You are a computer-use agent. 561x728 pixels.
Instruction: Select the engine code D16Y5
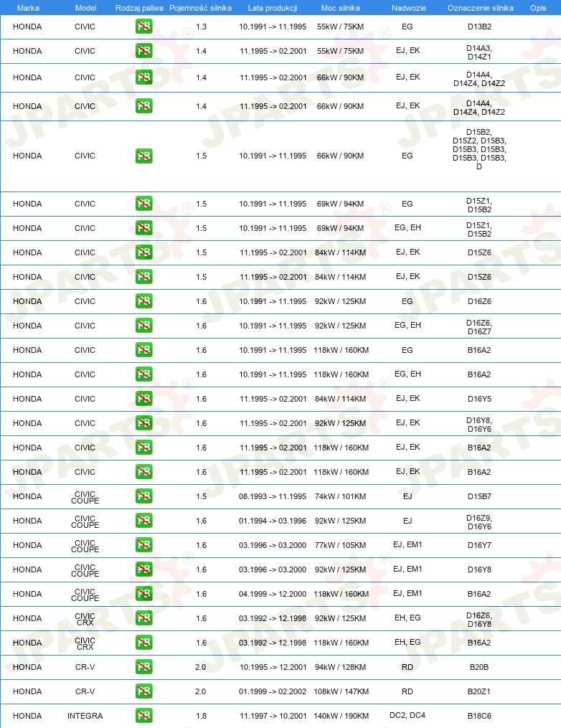coord(479,399)
